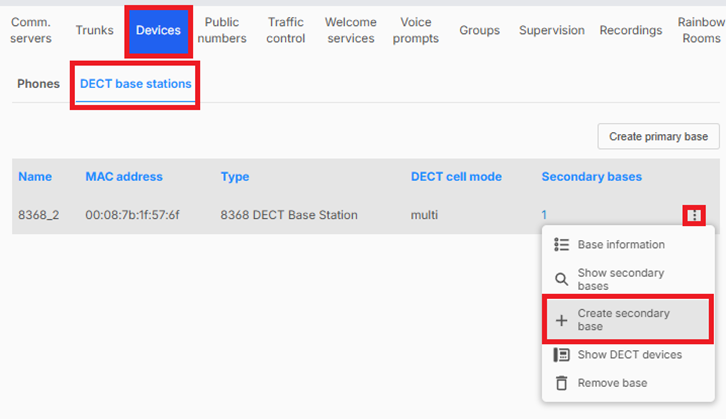The image size is (726, 419).
Task: Select the DECT base stations sub-tab
Action: tap(136, 84)
